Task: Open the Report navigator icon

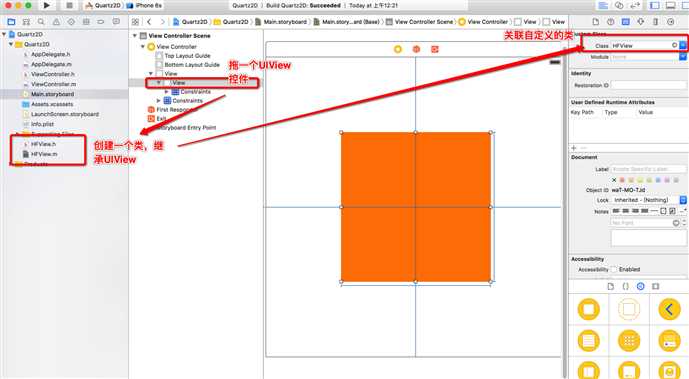Action: [x=116, y=22]
